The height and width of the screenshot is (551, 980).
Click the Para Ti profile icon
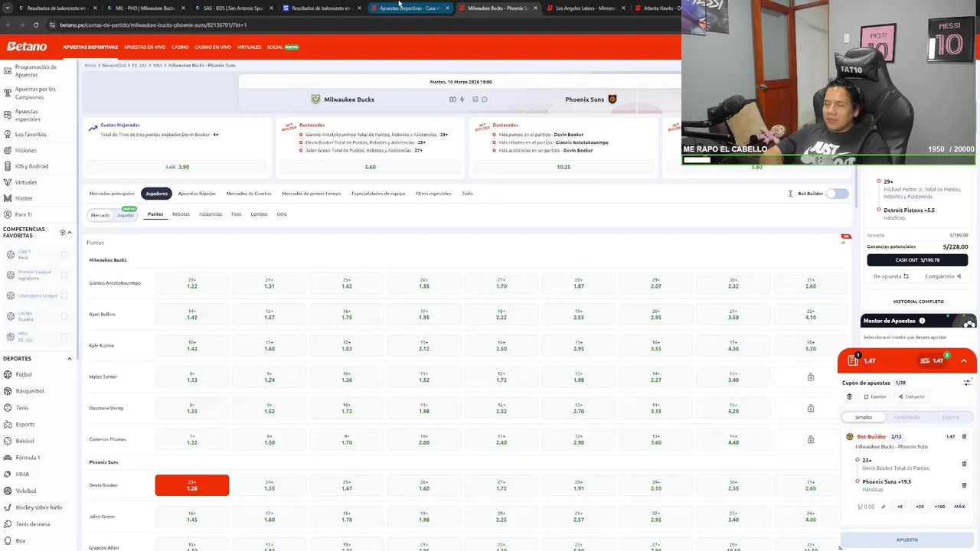click(7, 214)
